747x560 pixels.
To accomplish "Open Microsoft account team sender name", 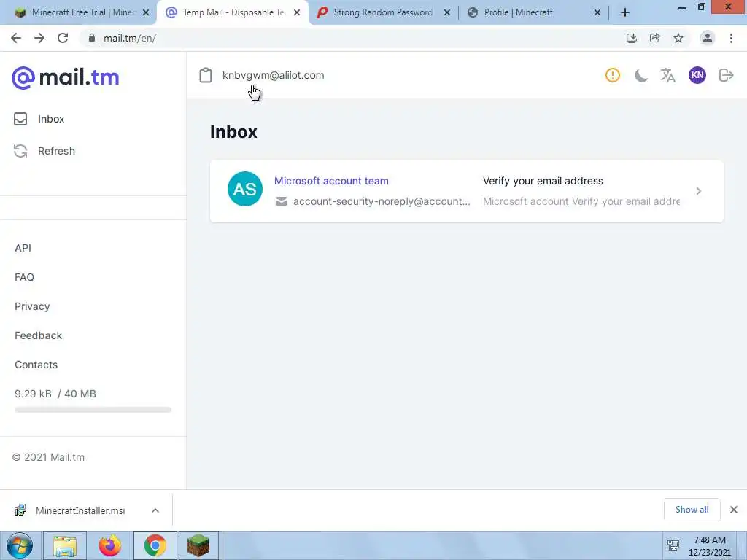I will (x=331, y=181).
